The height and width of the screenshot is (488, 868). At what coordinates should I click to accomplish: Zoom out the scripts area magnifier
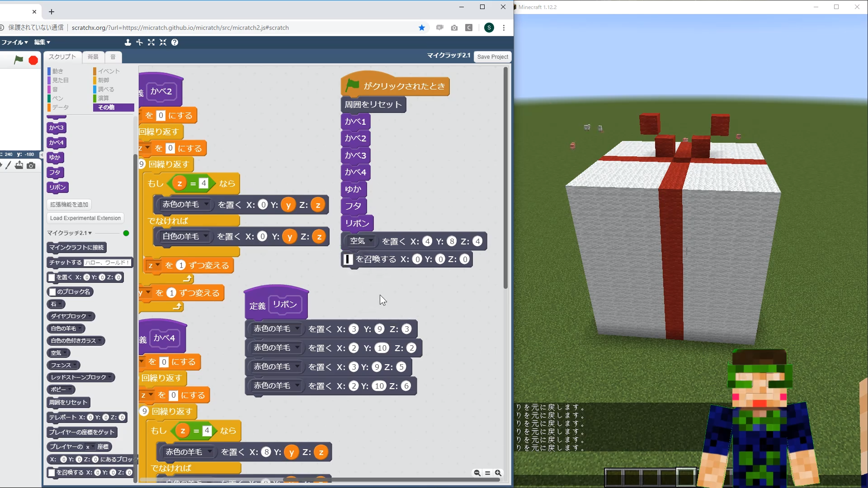coord(477,473)
